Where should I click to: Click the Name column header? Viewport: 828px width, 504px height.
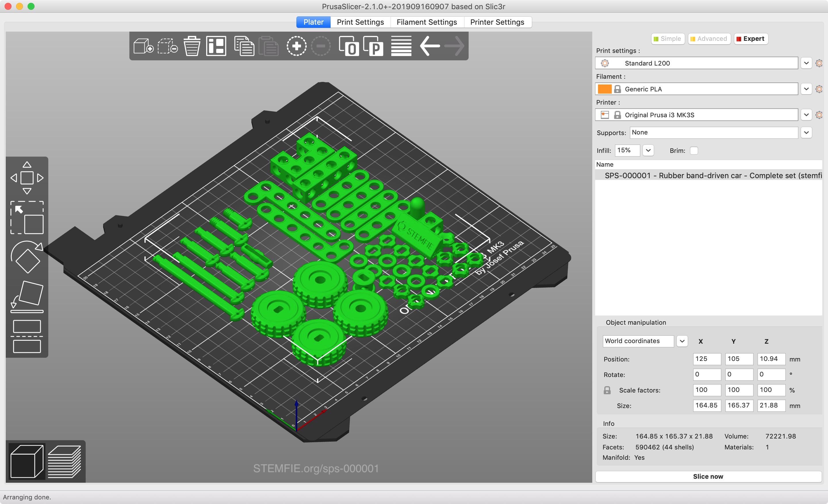[x=708, y=165]
